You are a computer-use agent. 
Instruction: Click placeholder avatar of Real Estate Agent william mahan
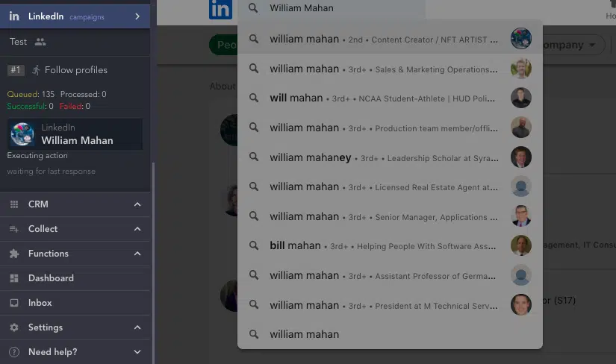point(521,186)
